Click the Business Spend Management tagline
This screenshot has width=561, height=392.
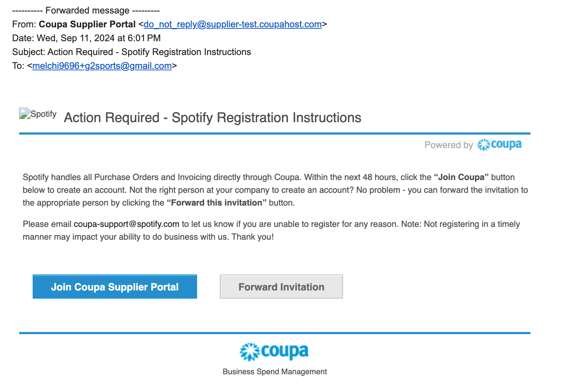click(274, 372)
